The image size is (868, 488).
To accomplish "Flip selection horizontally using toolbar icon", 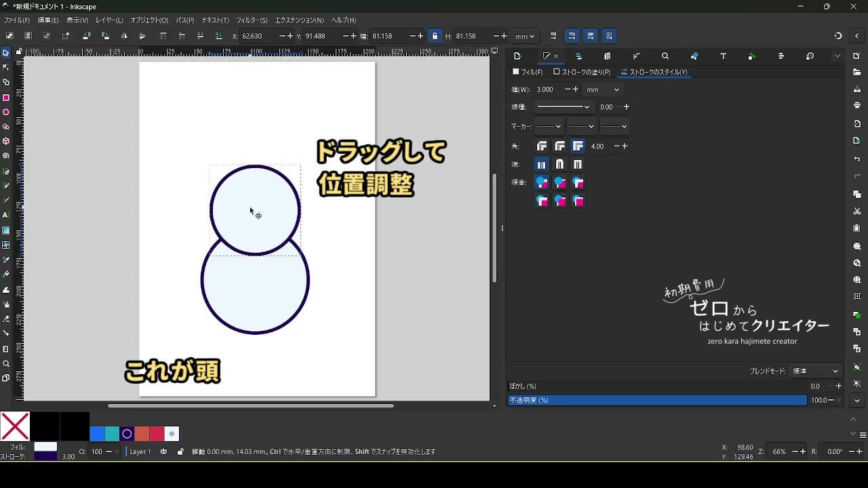I will click(x=124, y=36).
